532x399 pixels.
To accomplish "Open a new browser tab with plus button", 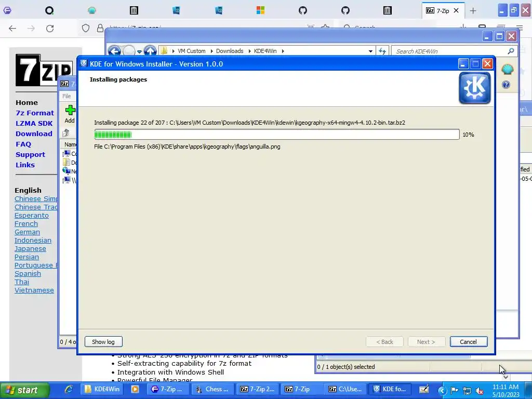I will point(473,11).
